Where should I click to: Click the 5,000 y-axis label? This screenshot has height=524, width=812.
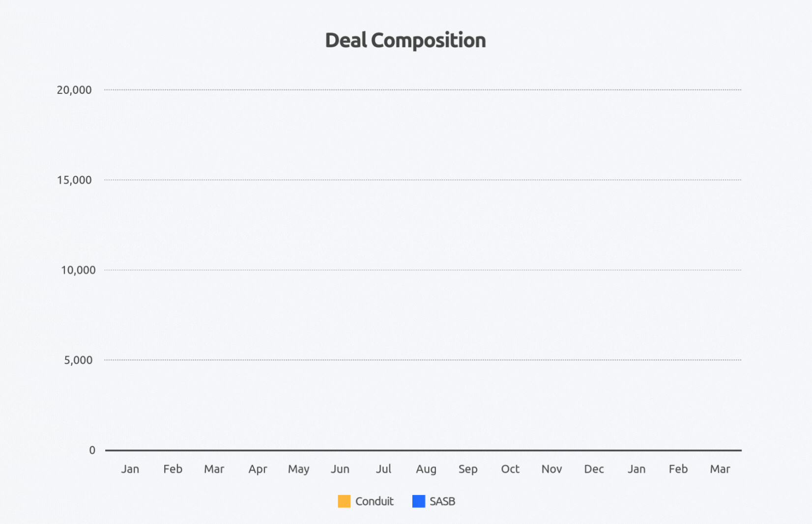78,360
